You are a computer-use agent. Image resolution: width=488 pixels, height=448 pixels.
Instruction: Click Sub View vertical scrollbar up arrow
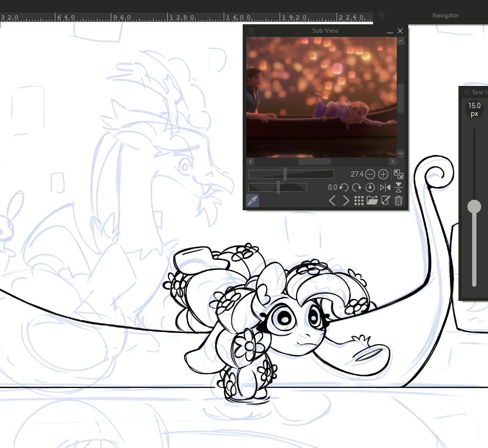pos(401,41)
